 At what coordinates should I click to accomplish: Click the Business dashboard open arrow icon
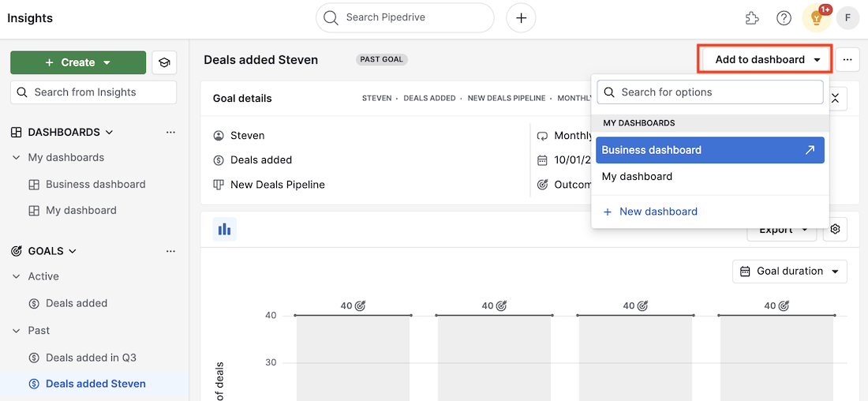(810, 150)
